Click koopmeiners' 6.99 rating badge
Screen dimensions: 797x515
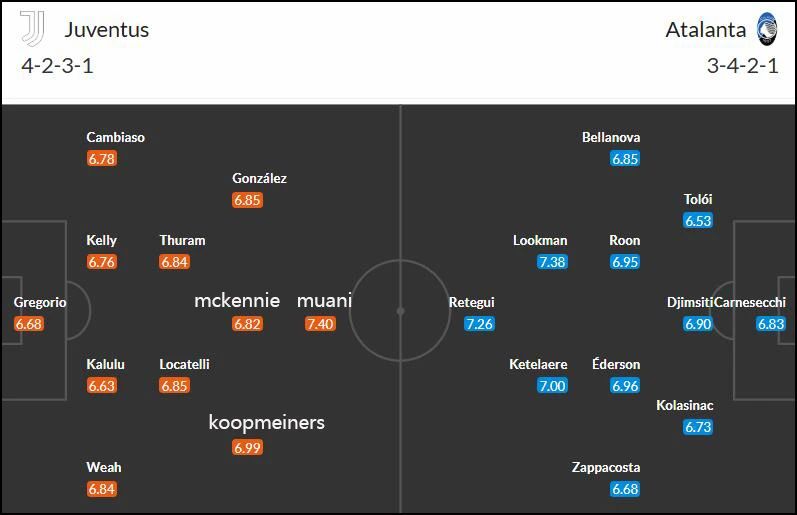click(x=248, y=447)
